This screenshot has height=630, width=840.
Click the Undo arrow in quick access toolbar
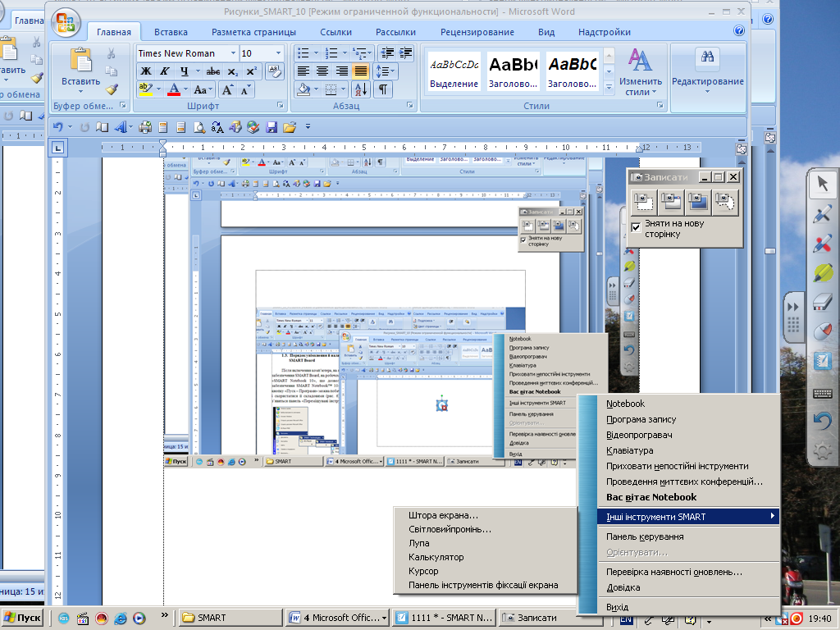pos(58,127)
